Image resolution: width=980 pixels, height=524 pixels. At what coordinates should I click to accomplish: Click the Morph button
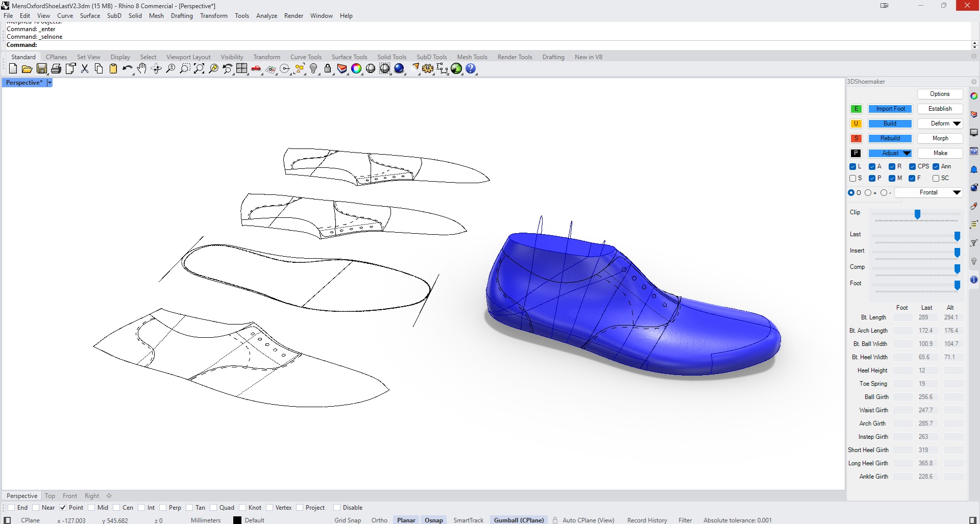coord(940,139)
